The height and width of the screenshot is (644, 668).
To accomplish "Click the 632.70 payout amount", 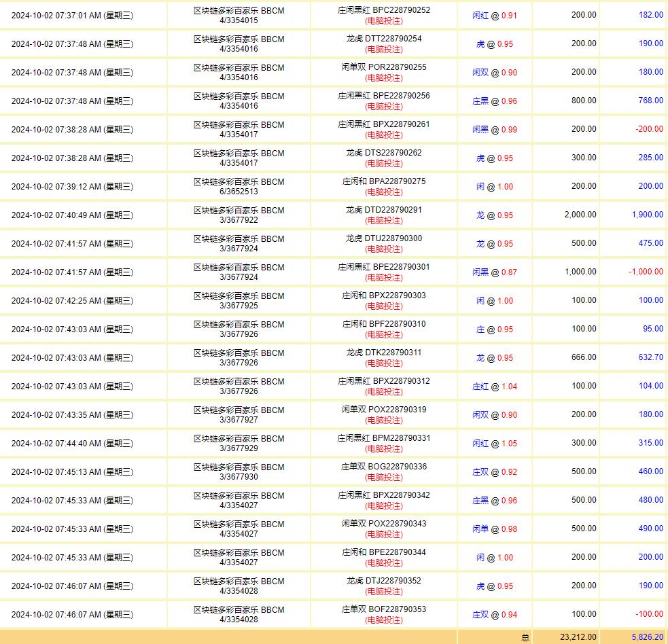I will 650,357.
